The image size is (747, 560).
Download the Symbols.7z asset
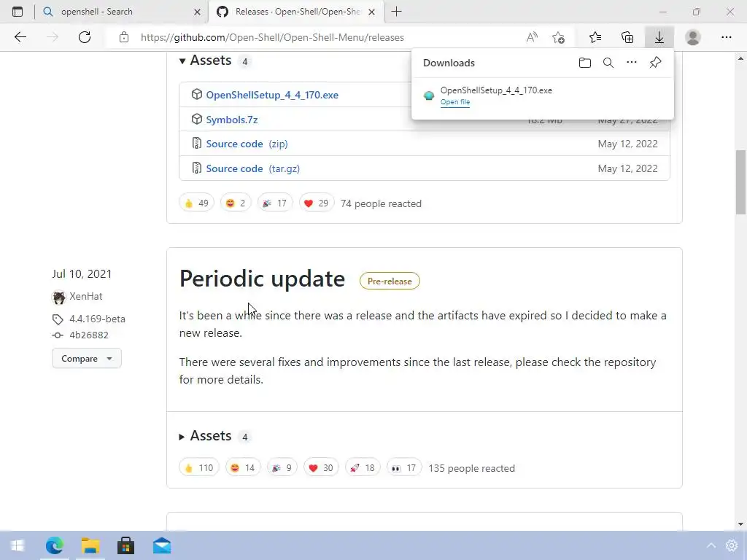231,120
